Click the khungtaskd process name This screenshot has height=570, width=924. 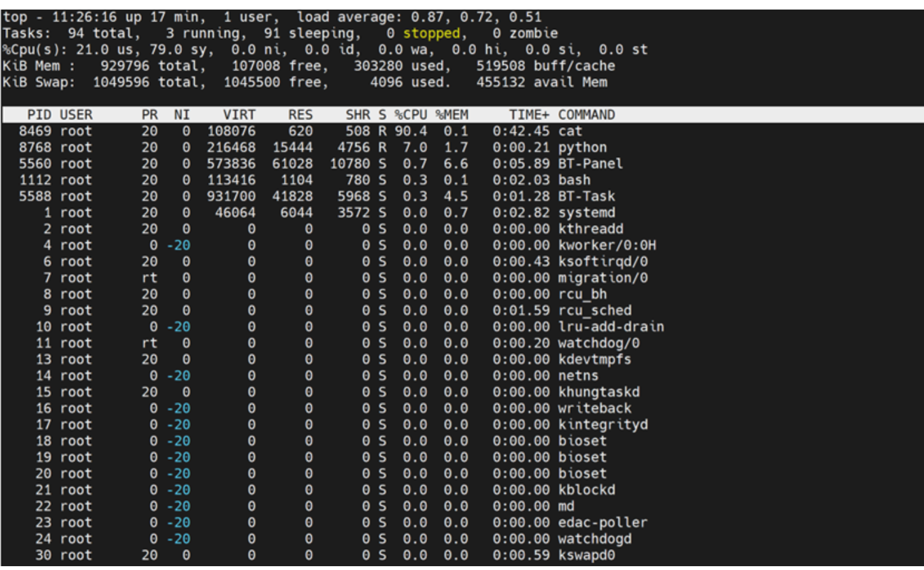(599, 392)
